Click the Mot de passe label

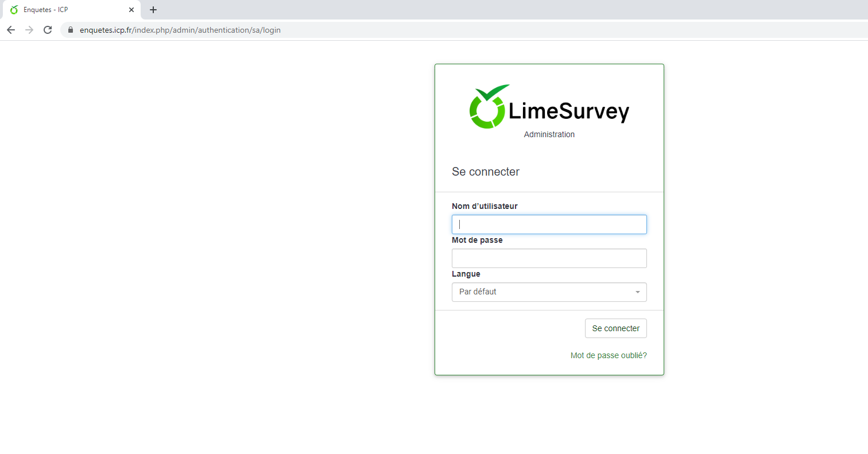[477, 240]
